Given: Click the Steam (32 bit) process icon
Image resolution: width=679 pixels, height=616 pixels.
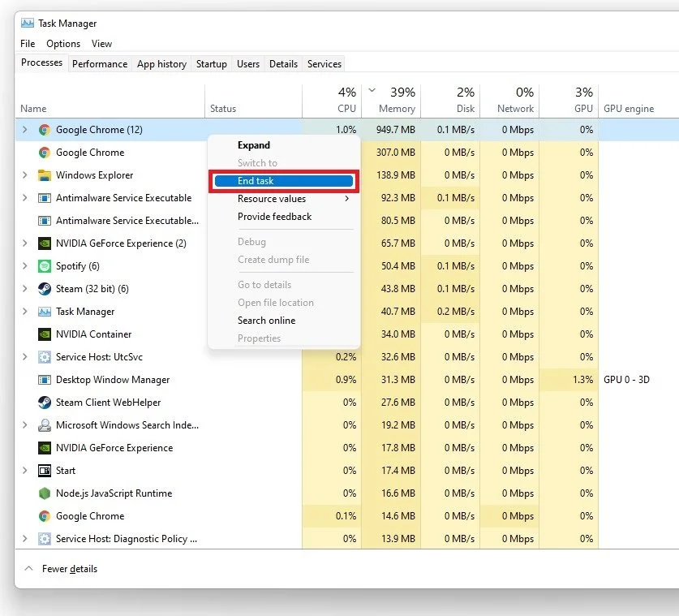Looking at the screenshot, I should click(x=44, y=288).
